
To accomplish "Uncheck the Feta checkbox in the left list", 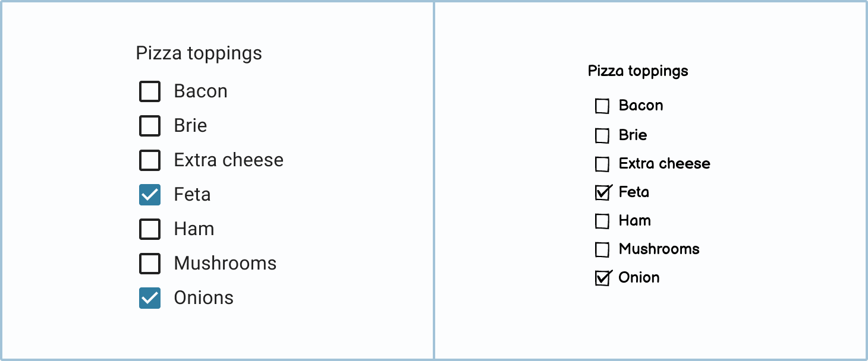I will (x=149, y=194).
